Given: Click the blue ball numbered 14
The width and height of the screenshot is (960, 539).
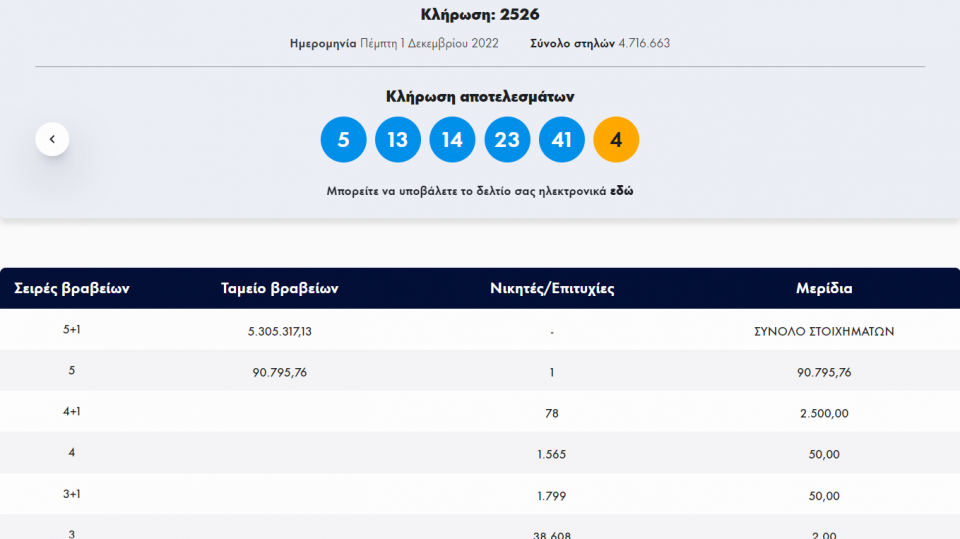Looking at the screenshot, I should (x=452, y=139).
